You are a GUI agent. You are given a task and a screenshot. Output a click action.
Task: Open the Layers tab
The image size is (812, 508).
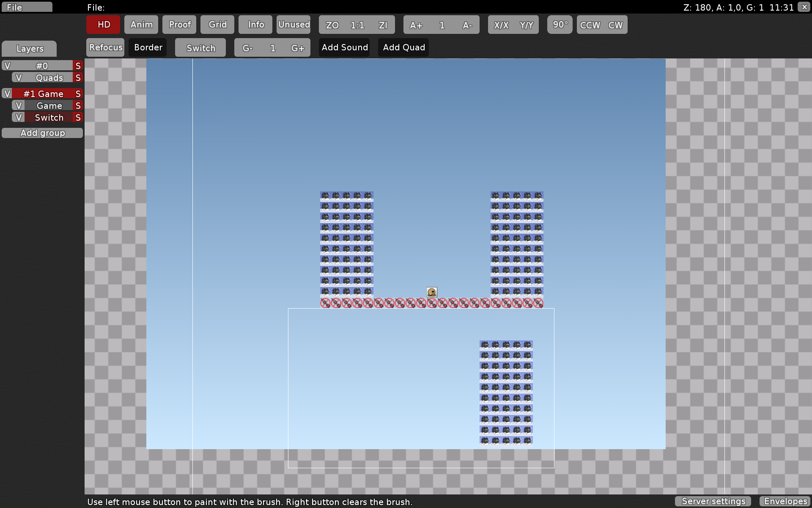(x=30, y=49)
